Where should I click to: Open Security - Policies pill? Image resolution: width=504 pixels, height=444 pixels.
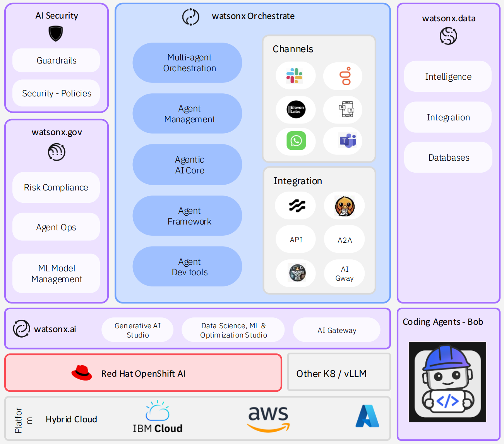[x=56, y=93]
